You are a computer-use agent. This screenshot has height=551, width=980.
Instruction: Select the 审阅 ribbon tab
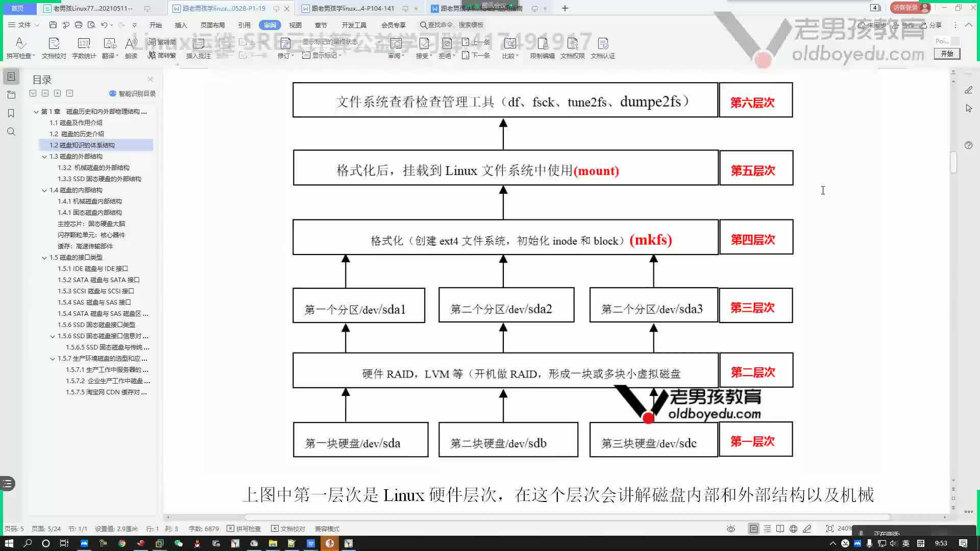(268, 25)
